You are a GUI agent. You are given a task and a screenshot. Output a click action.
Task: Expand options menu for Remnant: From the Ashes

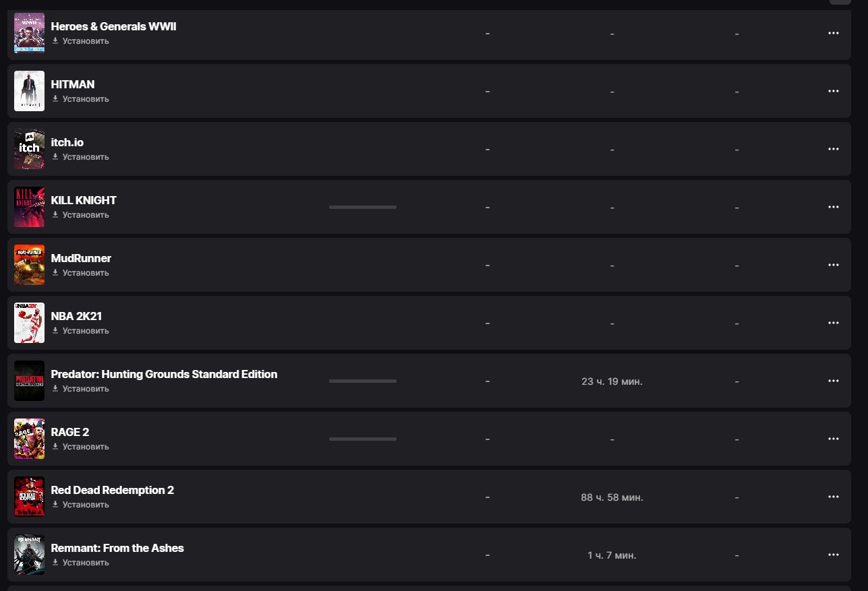point(833,555)
